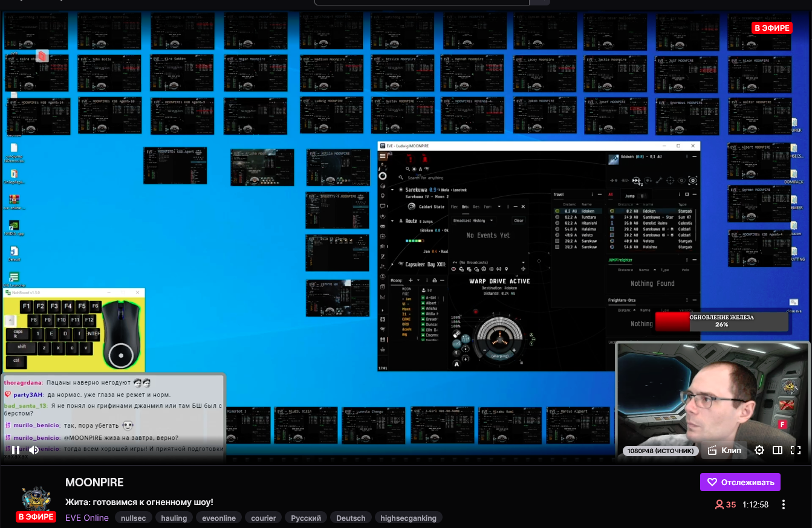The height and width of the screenshot is (528, 812).
Task: Open the mail envelope icon in Neocom
Action: coord(383,227)
